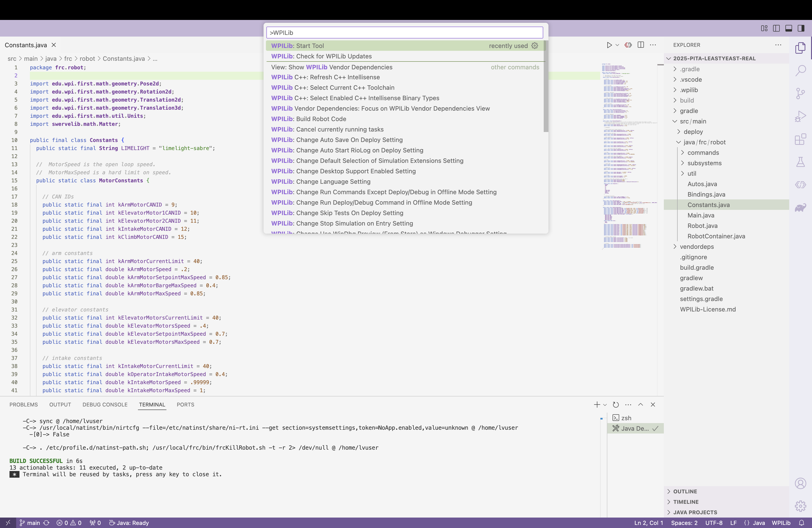Configure keybinding gear for Start Tool

pos(535,46)
